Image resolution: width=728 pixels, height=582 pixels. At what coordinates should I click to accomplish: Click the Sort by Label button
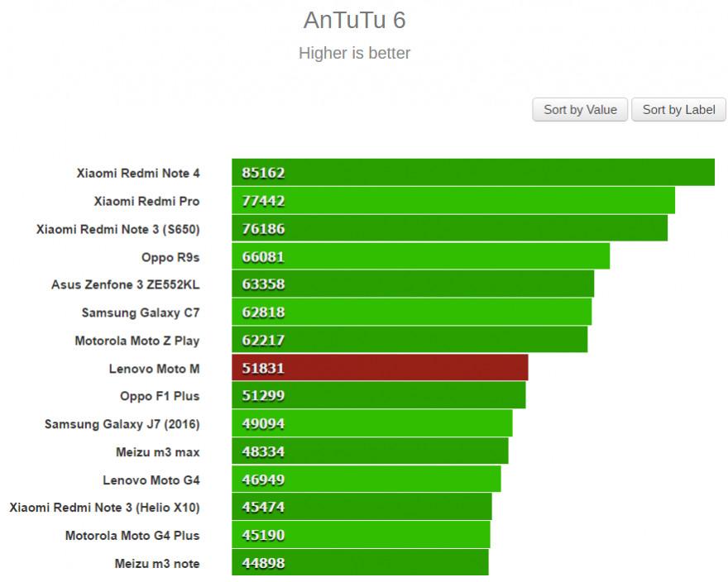point(678,109)
